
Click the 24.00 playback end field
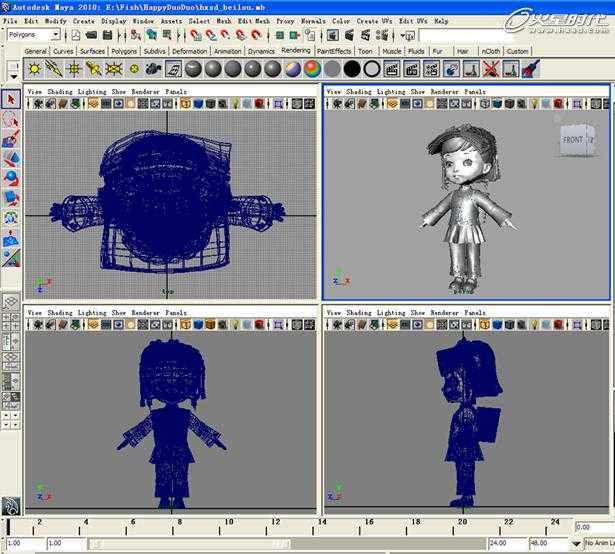507,543
